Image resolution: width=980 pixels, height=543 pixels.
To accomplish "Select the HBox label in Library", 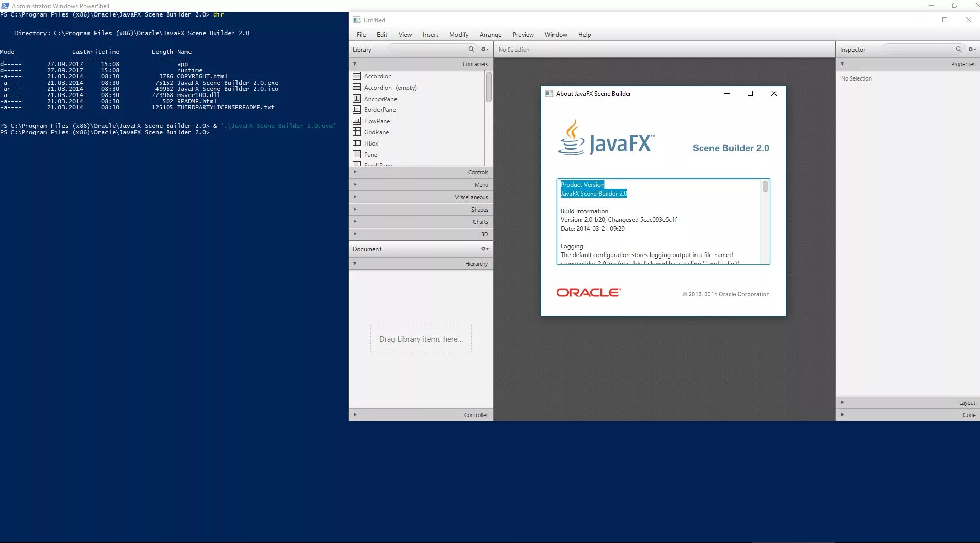I will pos(371,143).
